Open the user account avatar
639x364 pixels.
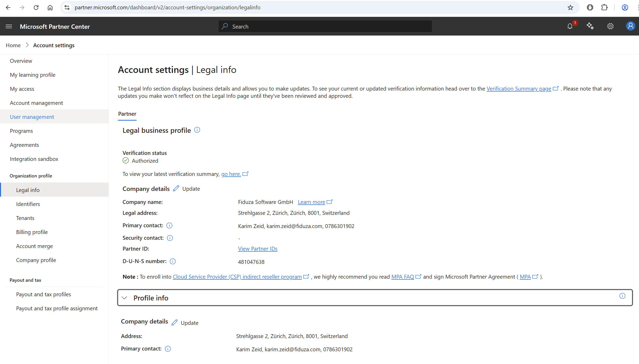(630, 26)
